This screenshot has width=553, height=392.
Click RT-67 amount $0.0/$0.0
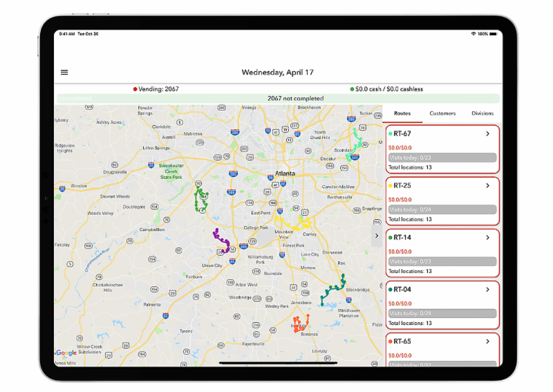coord(400,147)
